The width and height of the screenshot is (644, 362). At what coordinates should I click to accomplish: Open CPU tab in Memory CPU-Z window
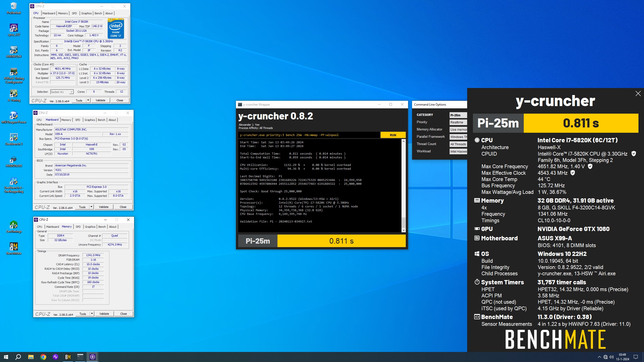(x=40, y=227)
